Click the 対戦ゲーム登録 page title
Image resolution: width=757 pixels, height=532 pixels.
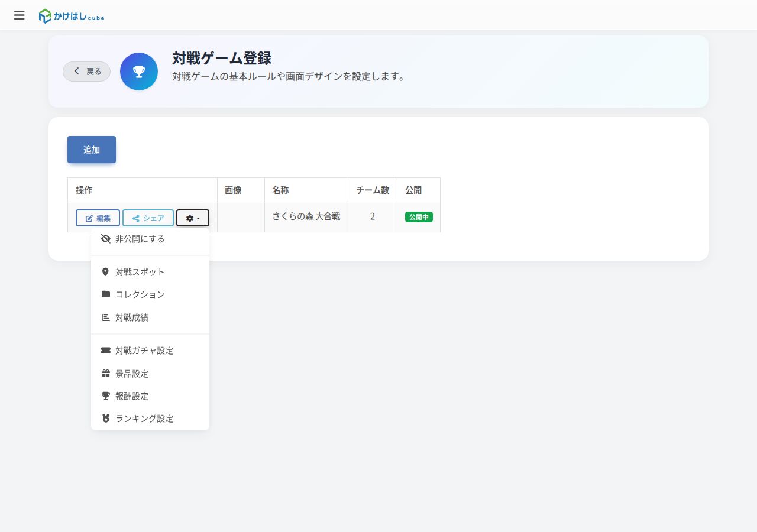click(x=222, y=58)
